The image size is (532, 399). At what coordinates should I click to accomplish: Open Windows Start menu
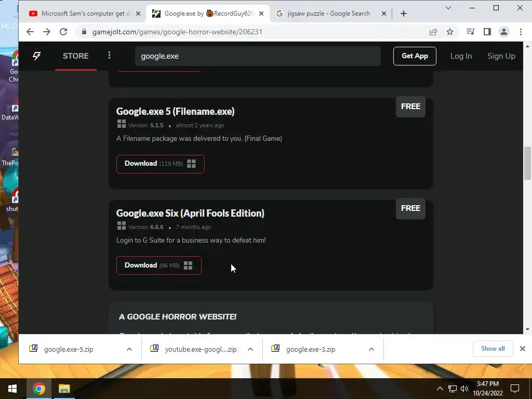pos(12,389)
